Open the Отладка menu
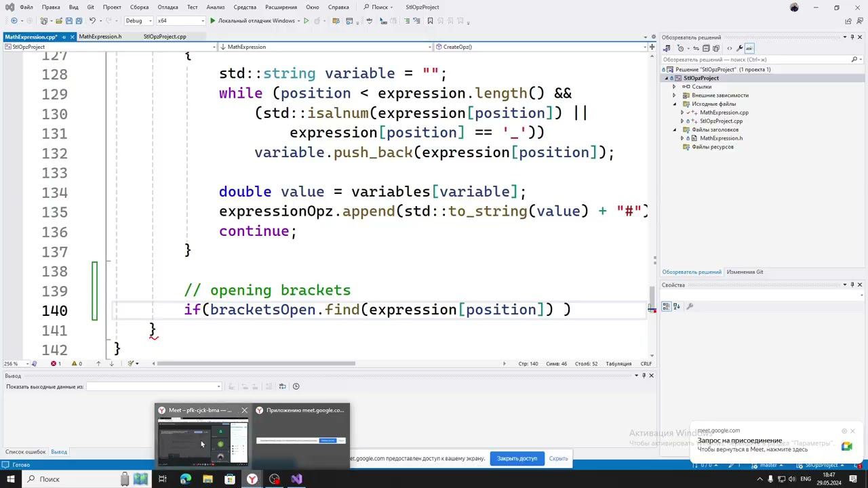868x488 pixels. coord(167,7)
